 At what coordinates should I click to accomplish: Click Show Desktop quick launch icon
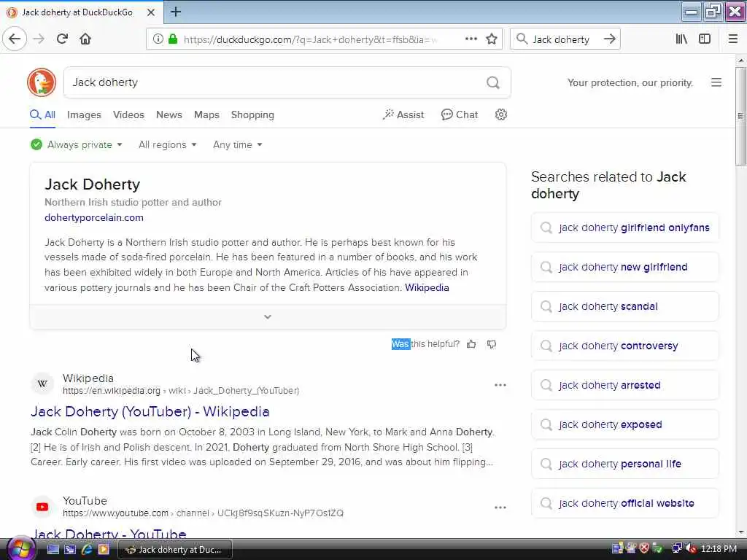pyautogui.click(x=53, y=549)
